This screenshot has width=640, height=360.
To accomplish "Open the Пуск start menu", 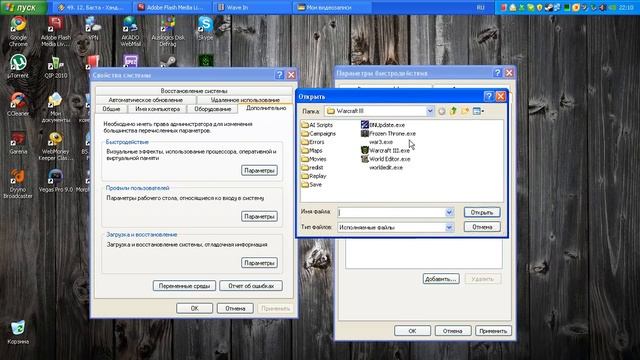I will tap(24, 7).
